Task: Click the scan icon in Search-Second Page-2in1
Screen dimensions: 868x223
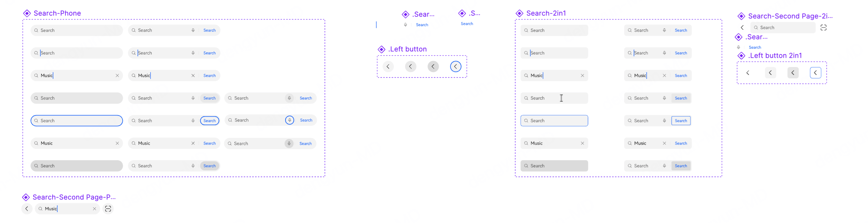Action: pyautogui.click(x=823, y=28)
